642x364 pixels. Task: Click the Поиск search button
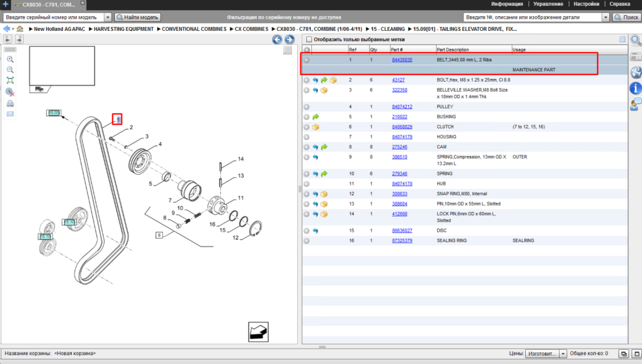pos(627,17)
